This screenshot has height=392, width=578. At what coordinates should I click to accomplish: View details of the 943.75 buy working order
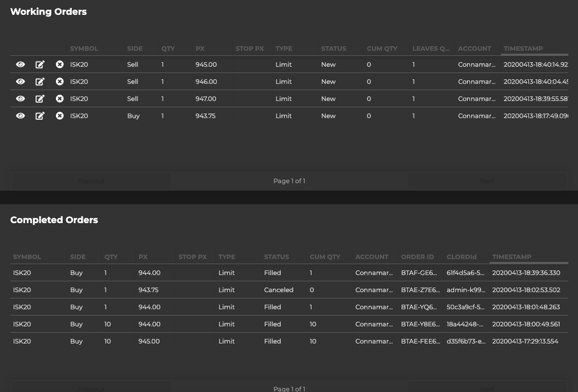(21, 116)
